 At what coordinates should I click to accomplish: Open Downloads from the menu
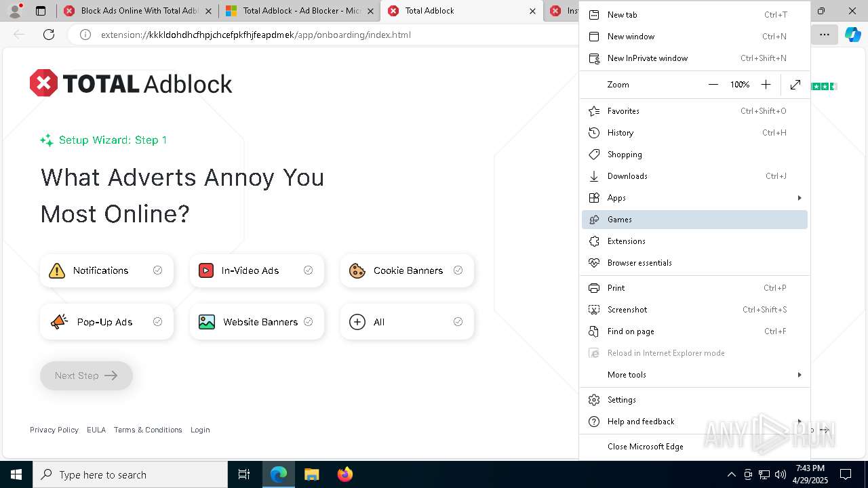(694, 176)
